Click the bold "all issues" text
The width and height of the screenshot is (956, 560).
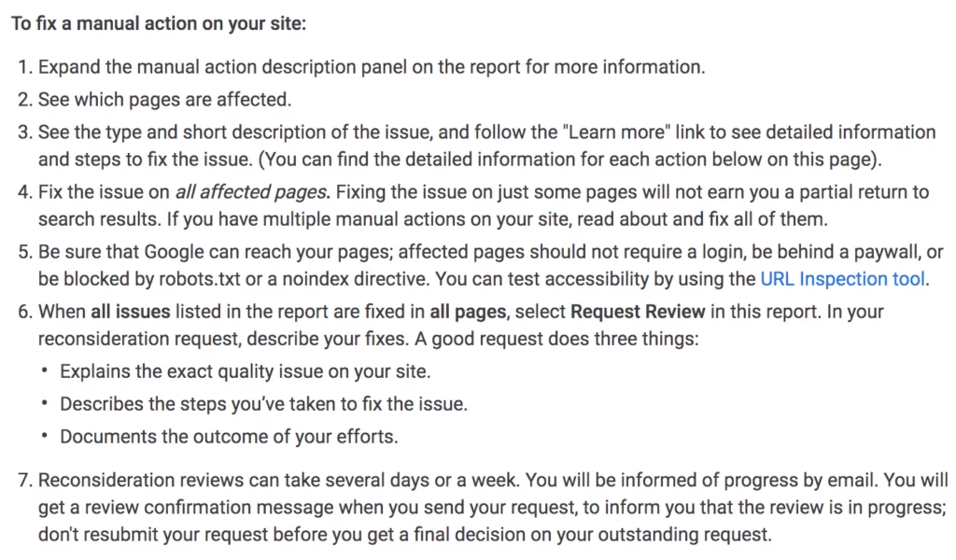(130, 311)
